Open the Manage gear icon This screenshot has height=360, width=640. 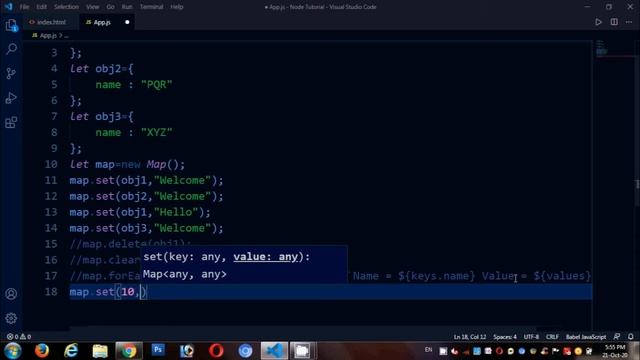click(x=11, y=318)
